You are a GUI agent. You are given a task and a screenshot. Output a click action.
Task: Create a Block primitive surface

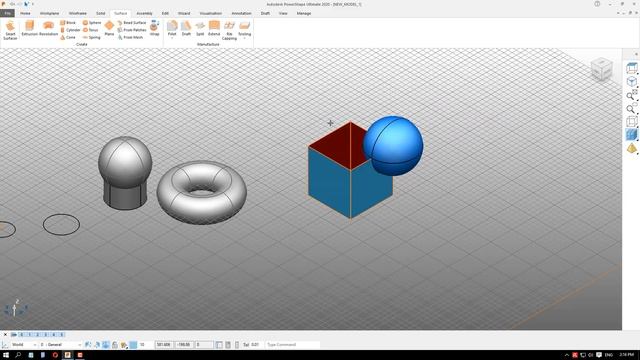coord(68,23)
